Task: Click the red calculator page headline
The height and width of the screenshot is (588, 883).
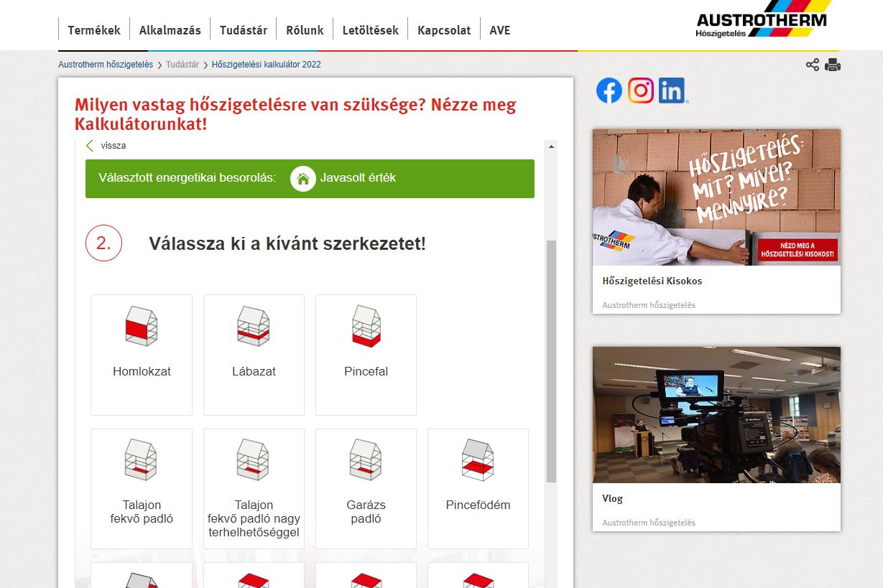Action: (x=295, y=114)
